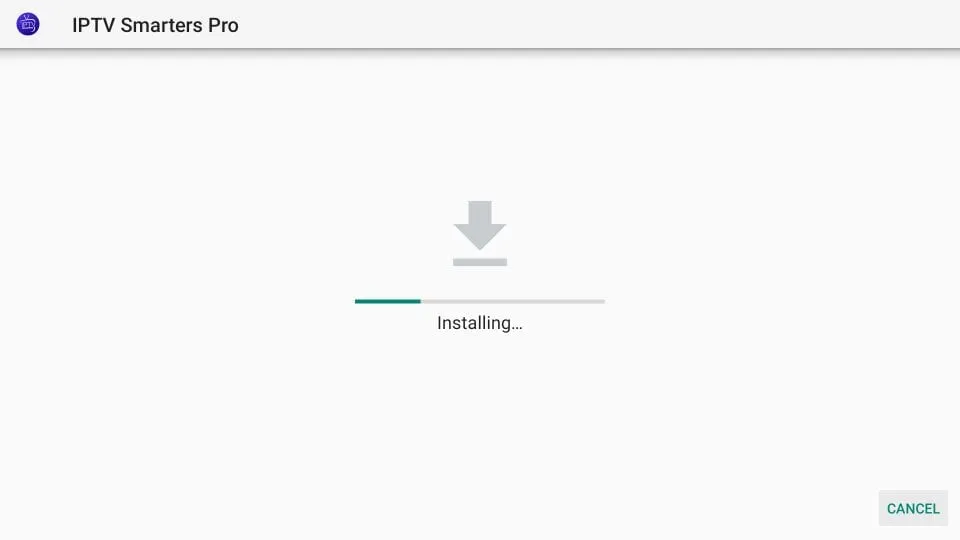The image size is (960, 540).
Task: Click the purple IPTV Smarters Pro app icon
Action: click(x=28, y=24)
